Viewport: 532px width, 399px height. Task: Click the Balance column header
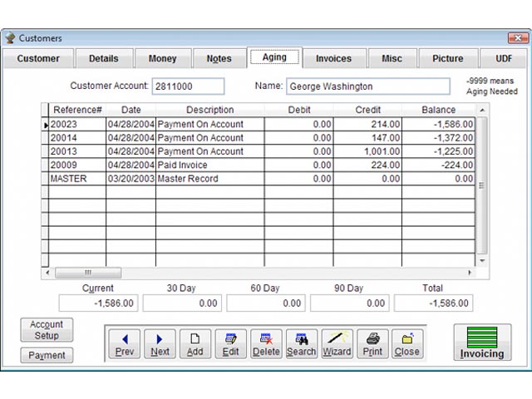coord(438,110)
